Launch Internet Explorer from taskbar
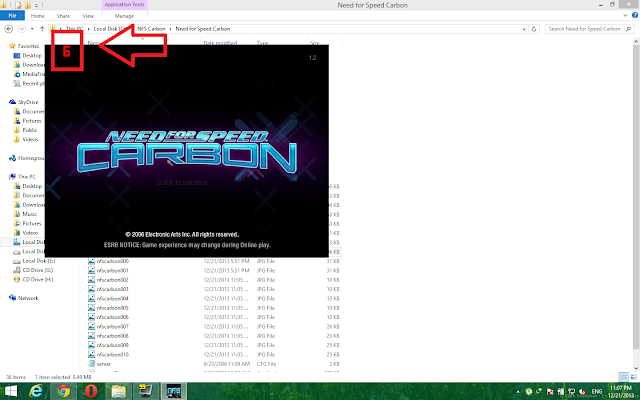The image size is (640, 400). 36,391
